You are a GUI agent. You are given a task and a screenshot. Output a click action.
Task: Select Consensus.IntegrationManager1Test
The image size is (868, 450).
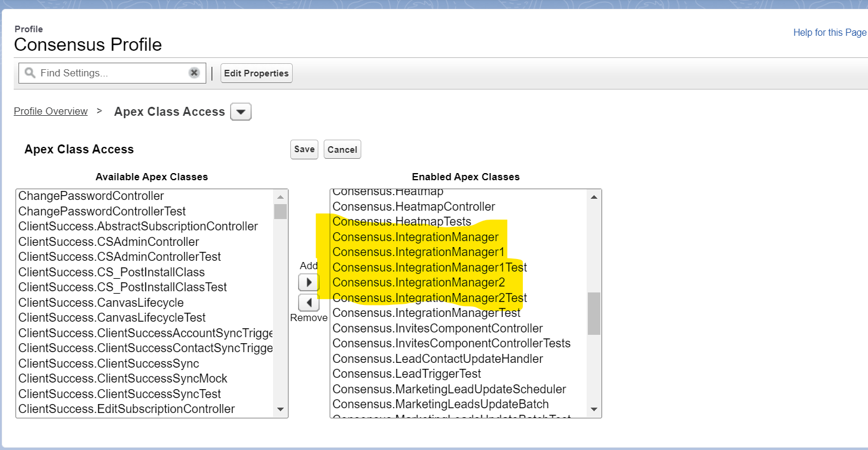pyautogui.click(x=458, y=267)
